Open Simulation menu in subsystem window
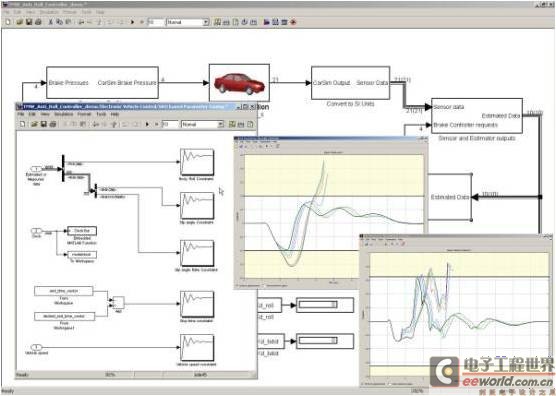Image resolution: width=556 pixels, height=396 pixels. coord(63,115)
